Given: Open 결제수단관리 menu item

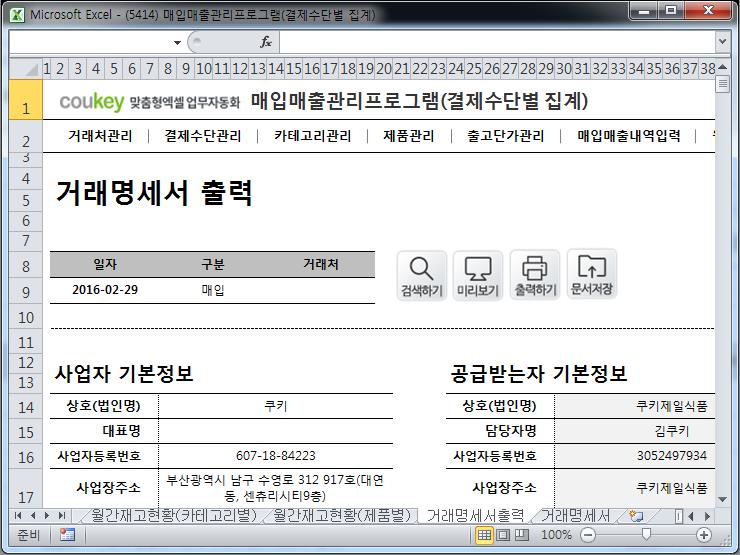Looking at the screenshot, I should 203,136.
